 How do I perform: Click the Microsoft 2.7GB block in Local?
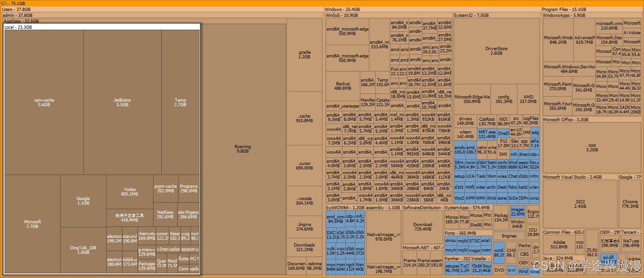32,224
